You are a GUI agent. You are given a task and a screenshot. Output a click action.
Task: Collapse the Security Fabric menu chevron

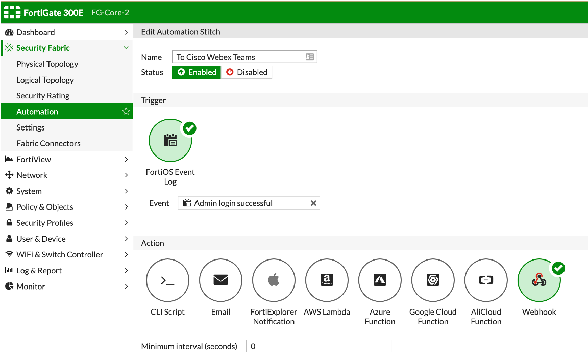coord(126,48)
